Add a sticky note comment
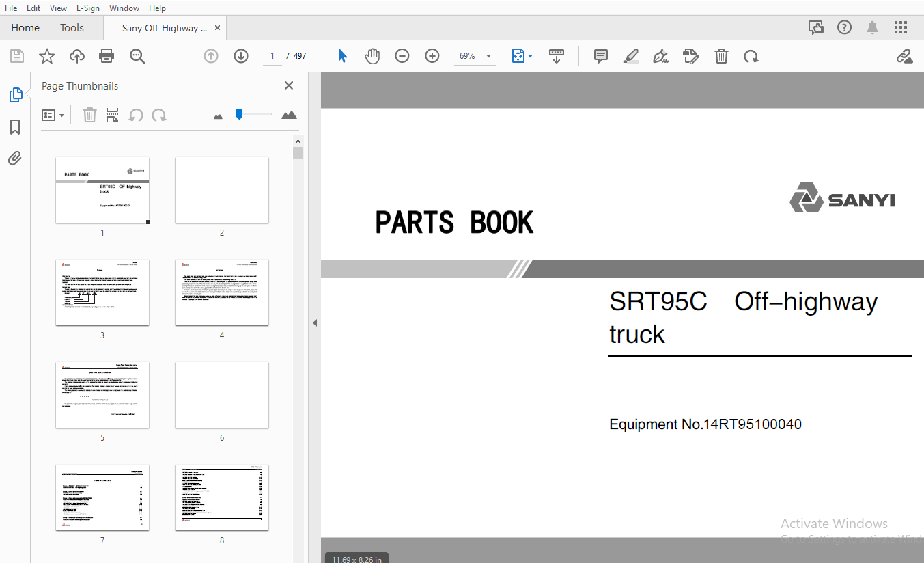This screenshot has height=563, width=924. click(601, 56)
